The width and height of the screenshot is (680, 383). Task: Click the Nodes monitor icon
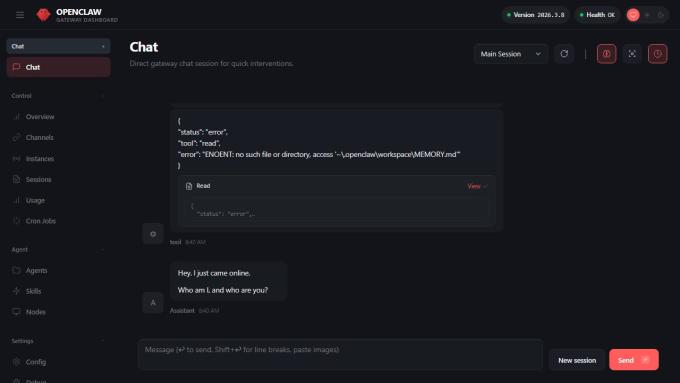tap(16, 312)
